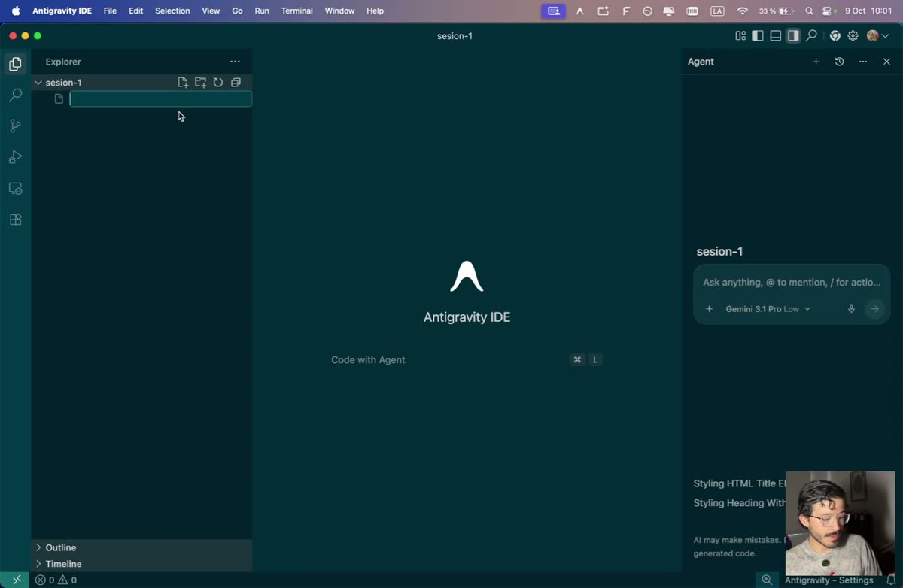
Task: Open the Remote Explorer view
Action: pos(15,189)
